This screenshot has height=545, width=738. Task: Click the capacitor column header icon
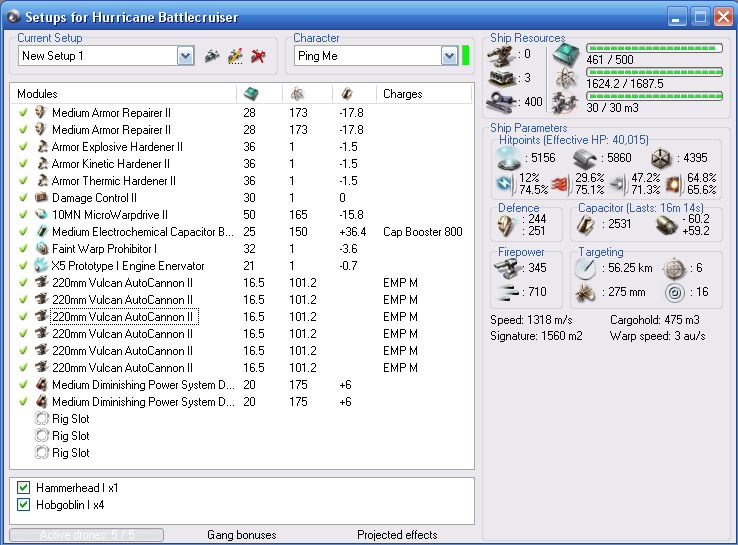346,94
